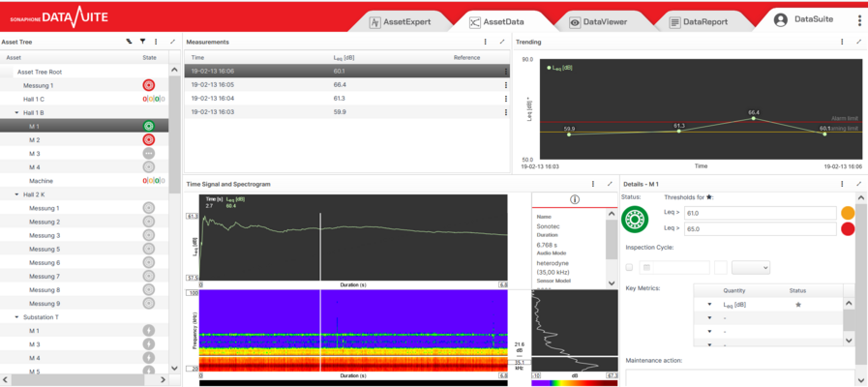Viewport: 868px width, 387px height.
Task: Open the info tab in measurement metadata
Action: (x=574, y=200)
